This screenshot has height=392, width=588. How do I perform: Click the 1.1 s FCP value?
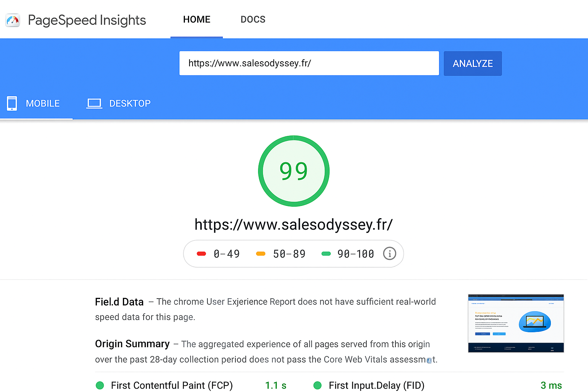click(x=276, y=385)
